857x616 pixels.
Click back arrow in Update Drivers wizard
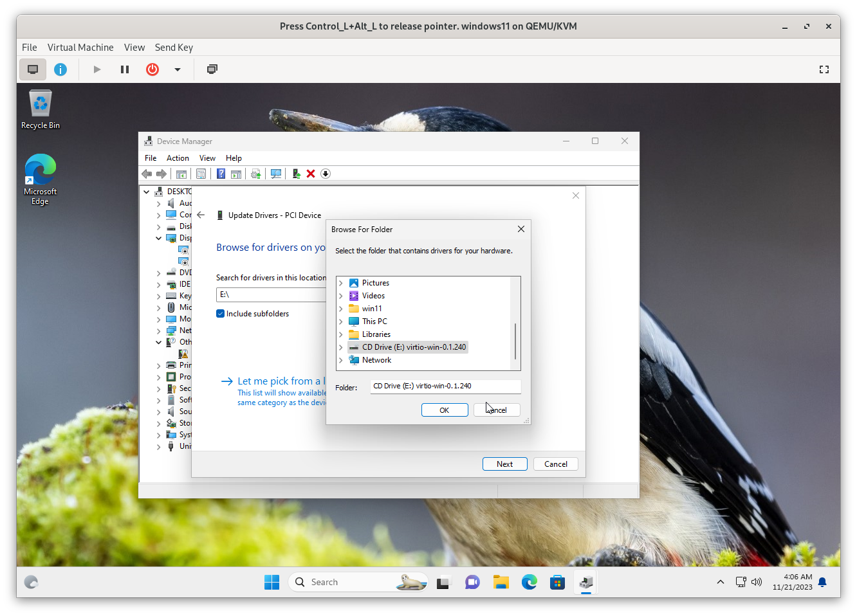[201, 215]
